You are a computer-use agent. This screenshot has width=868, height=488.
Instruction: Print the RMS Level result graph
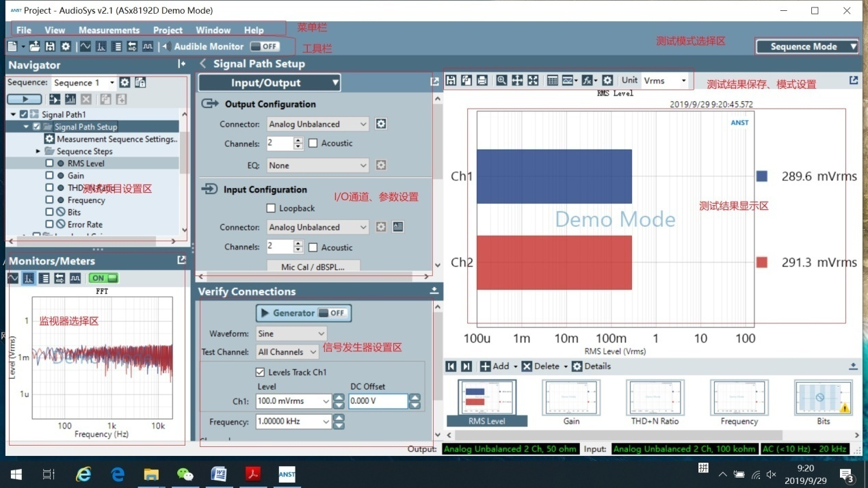click(482, 80)
